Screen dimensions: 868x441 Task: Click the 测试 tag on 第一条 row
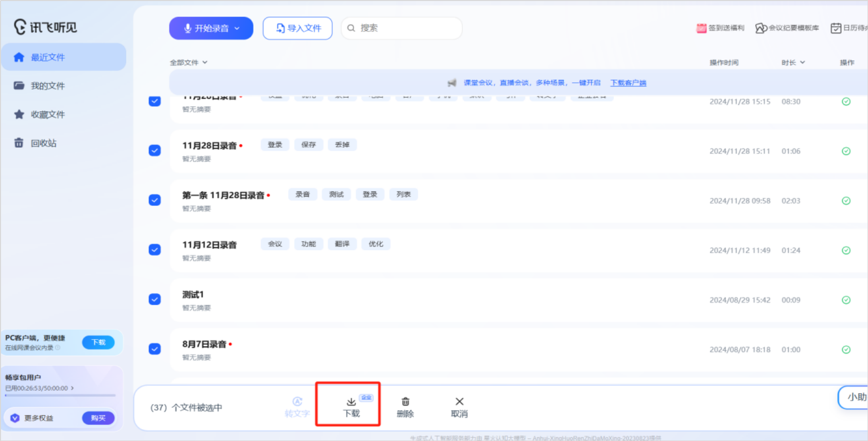click(x=336, y=195)
